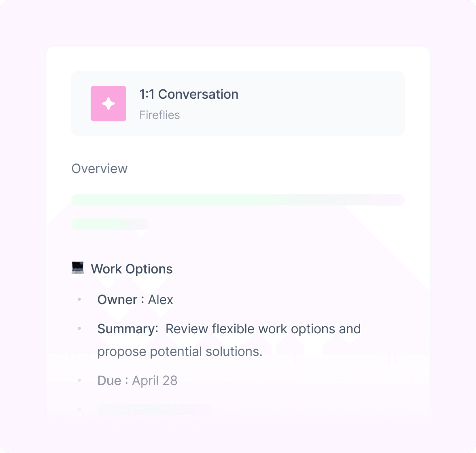The width and height of the screenshot is (476, 453).
Task: Click the bullet point before Owner
Action: pos(79,299)
